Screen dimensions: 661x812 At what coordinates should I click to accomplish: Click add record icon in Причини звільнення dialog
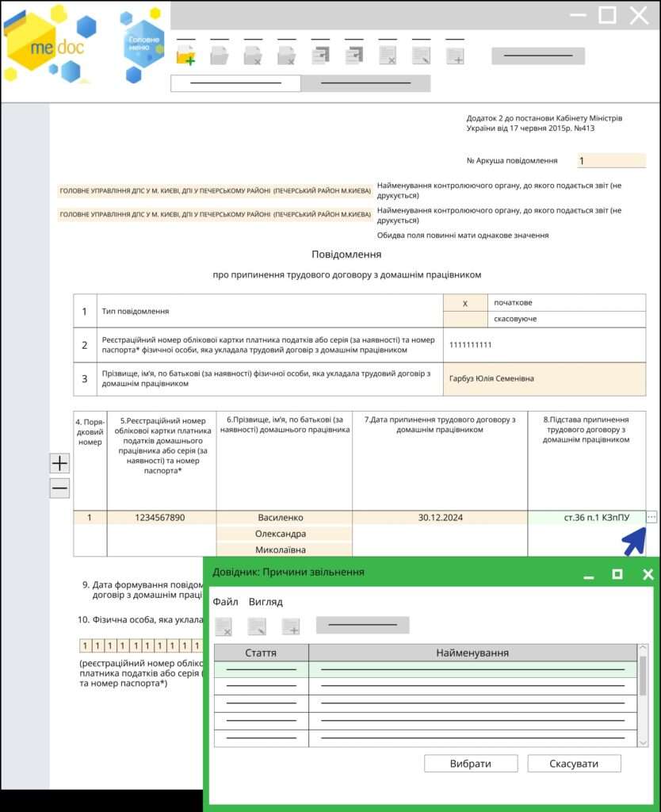point(291,626)
